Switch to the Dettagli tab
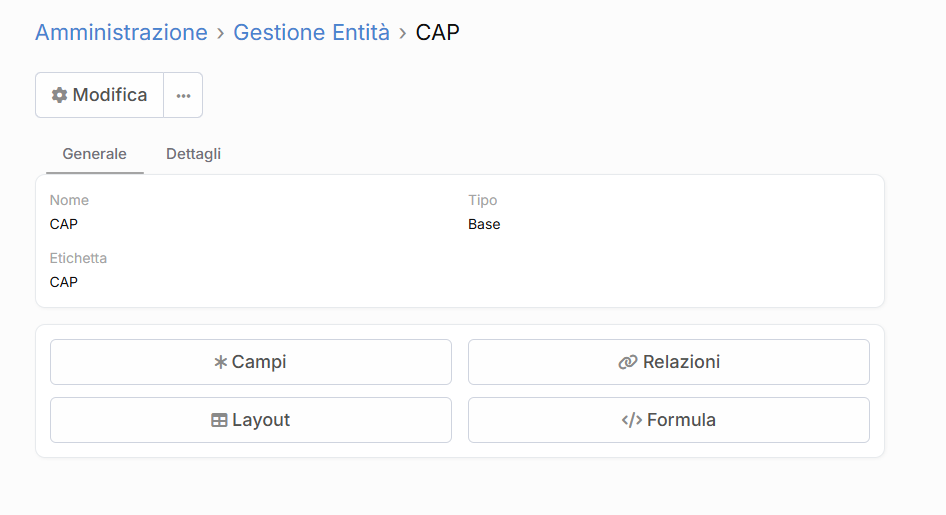 193,154
